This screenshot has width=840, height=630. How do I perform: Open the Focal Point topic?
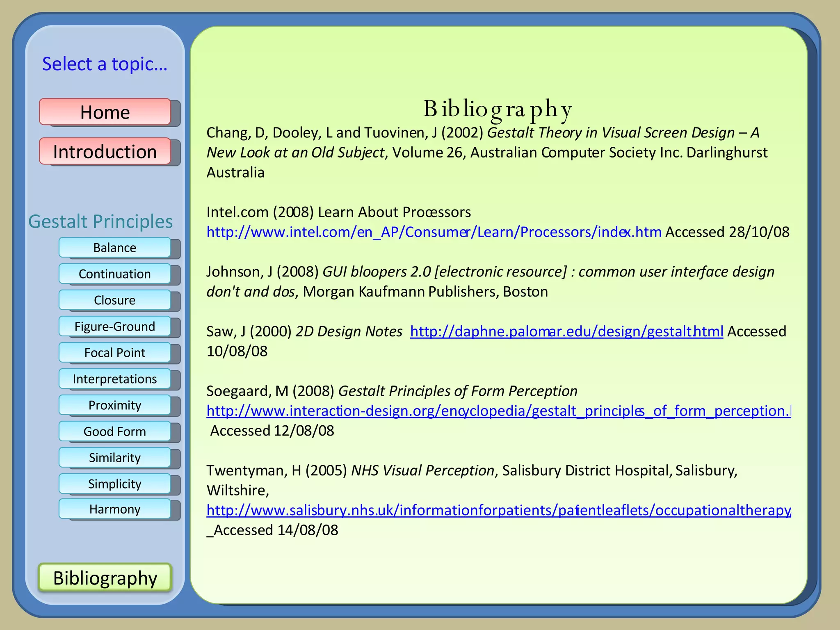click(115, 352)
